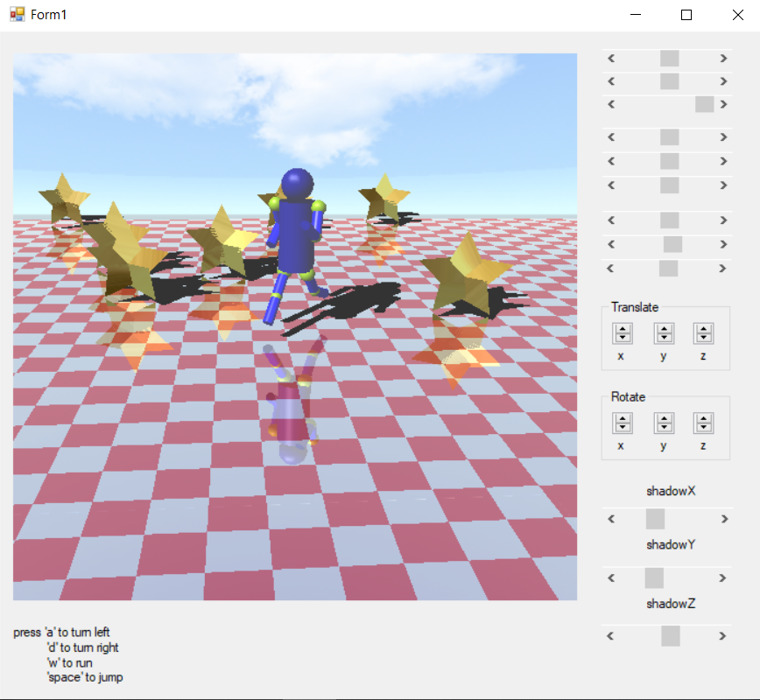Viewport: 760px width, 700px height.
Task: Increase Rotate y with its up arrow
Action: pos(664,418)
